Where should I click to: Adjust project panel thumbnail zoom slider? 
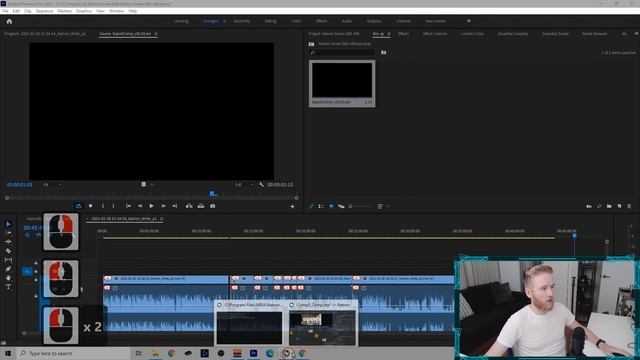coord(360,207)
